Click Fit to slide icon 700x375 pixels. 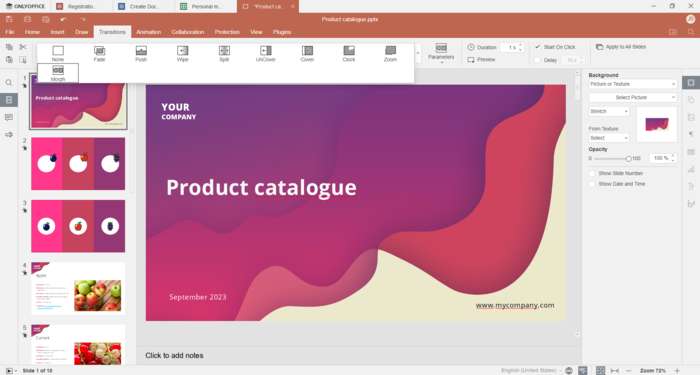(600, 371)
